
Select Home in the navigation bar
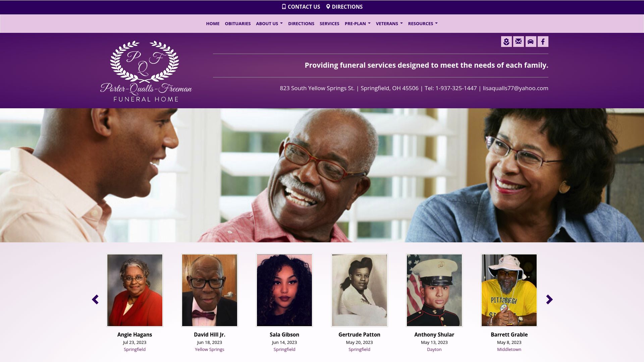click(x=213, y=23)
